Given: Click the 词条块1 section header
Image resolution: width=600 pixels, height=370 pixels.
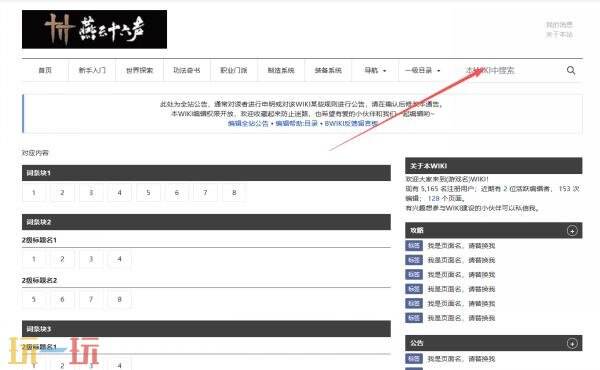Looking at the screenshot, I should (x=206, y=173).
